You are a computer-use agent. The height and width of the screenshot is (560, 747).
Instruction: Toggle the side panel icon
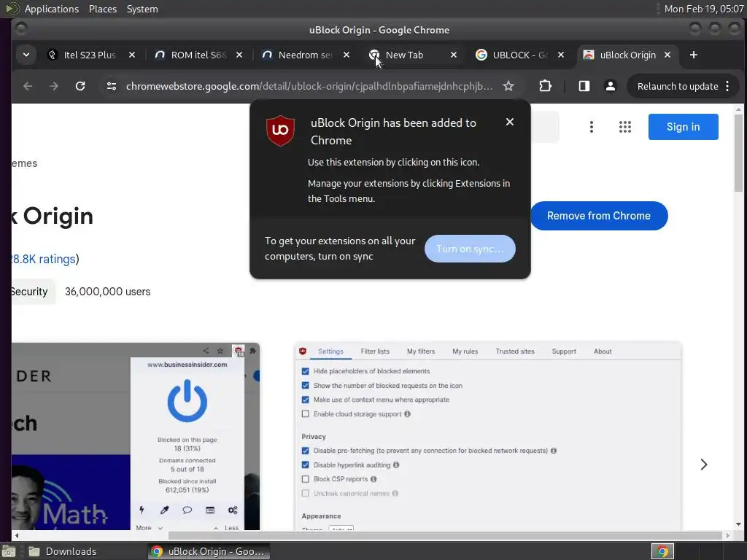click(x=584, y=86)
